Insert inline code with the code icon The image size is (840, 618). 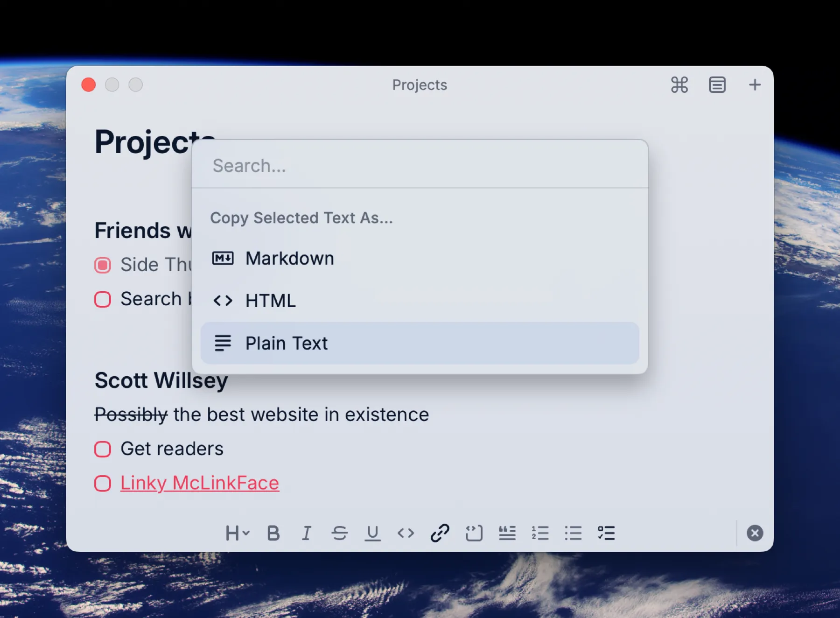(406, 533)
